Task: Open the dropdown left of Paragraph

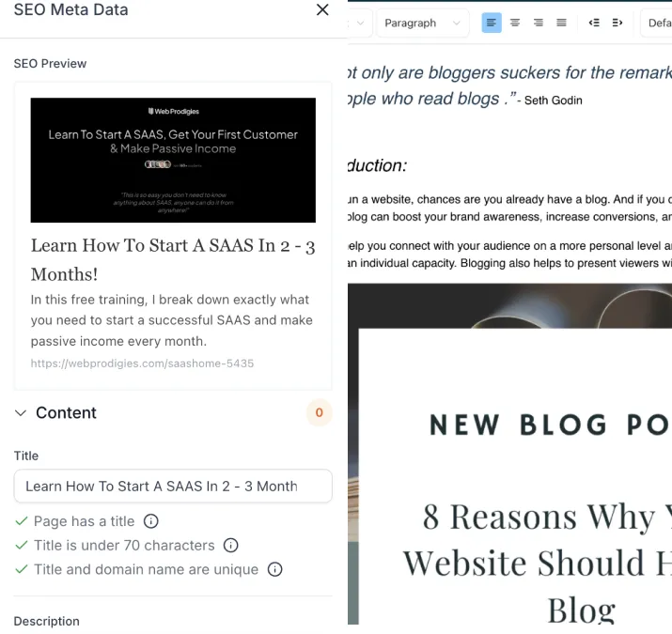Action: click(358, 23)
